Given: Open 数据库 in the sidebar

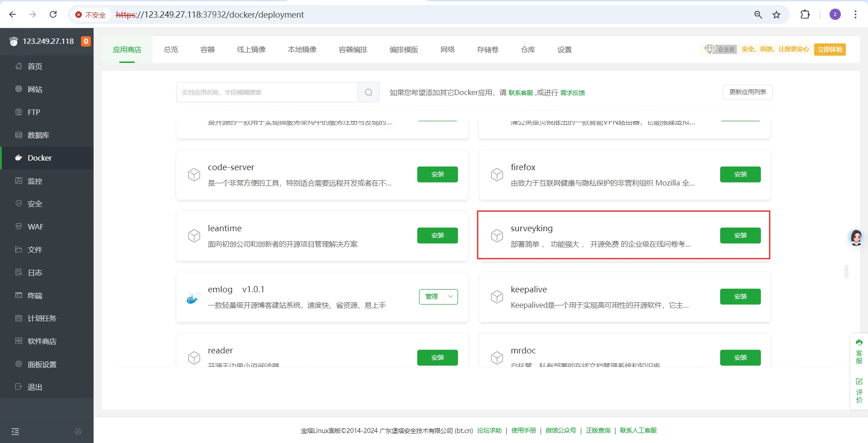Looking at the screenshot, I should [x=47, y=135].
